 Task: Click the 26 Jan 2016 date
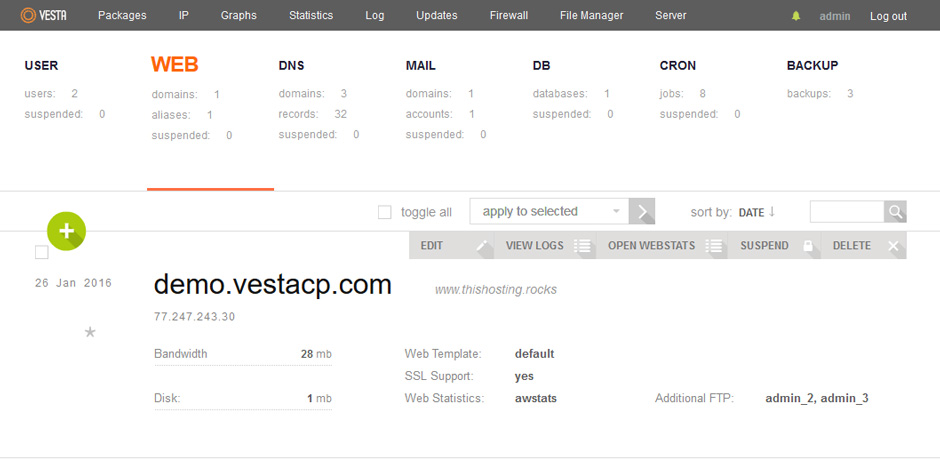[x=74, y=284]
